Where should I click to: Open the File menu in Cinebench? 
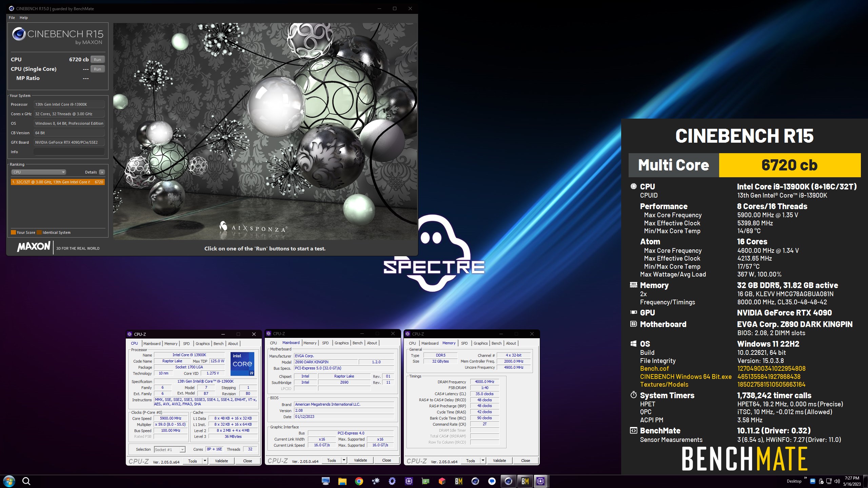[12, 18]
